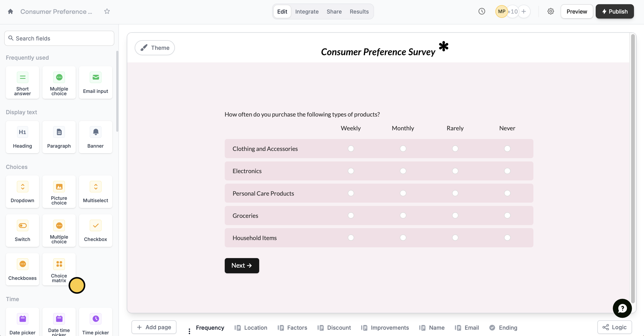The image size is (644, 336).
Task: Add a Dropdown field
Action: click(x=22, y=192)
